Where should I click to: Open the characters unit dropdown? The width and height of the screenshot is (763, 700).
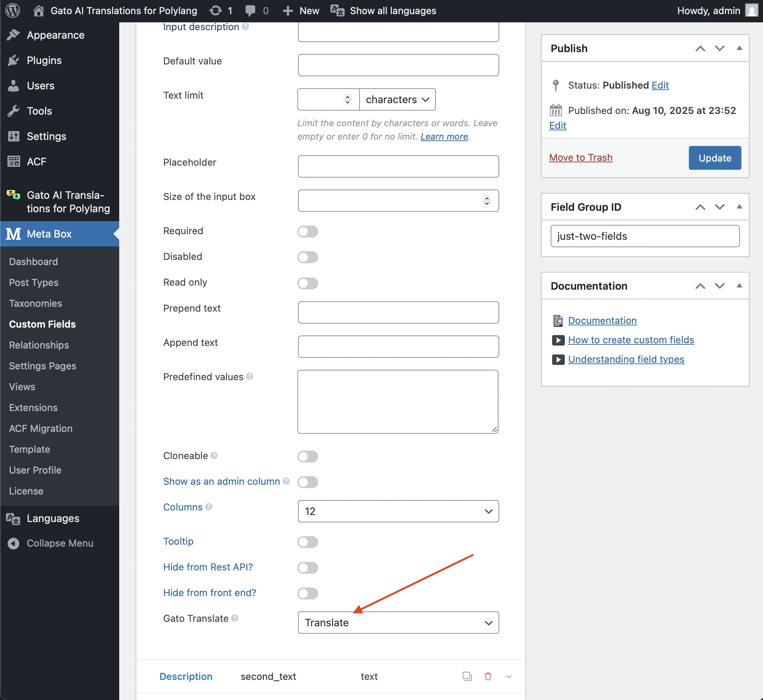pos(397,99)
